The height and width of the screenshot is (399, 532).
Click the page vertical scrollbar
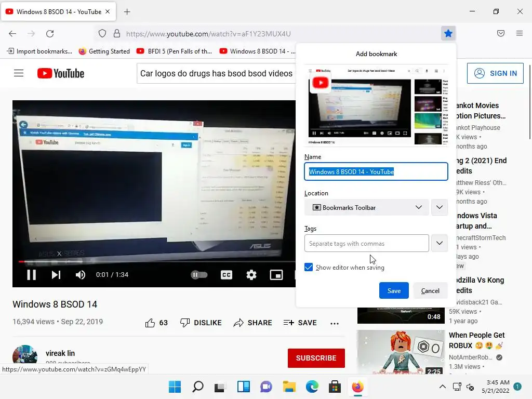coord(529,102)
